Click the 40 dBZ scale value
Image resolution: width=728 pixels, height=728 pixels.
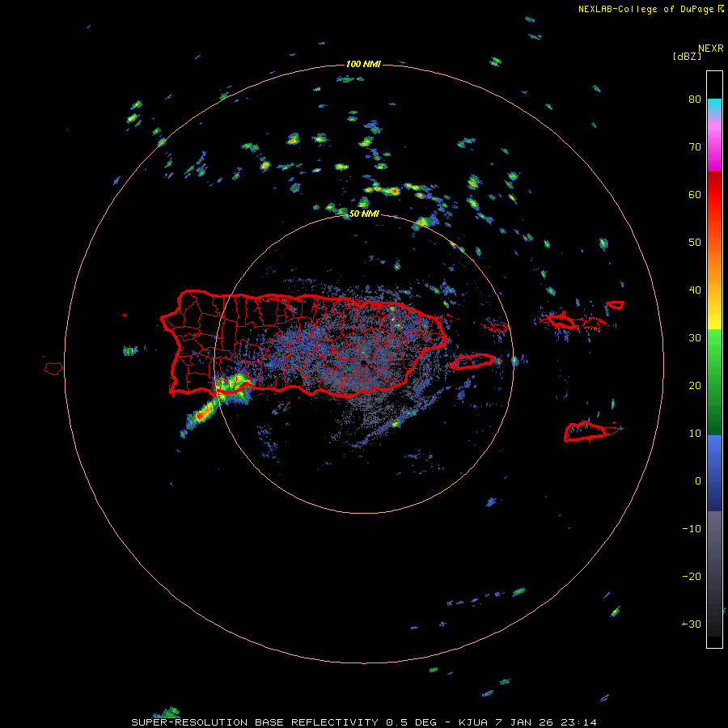tap(695, 290)
